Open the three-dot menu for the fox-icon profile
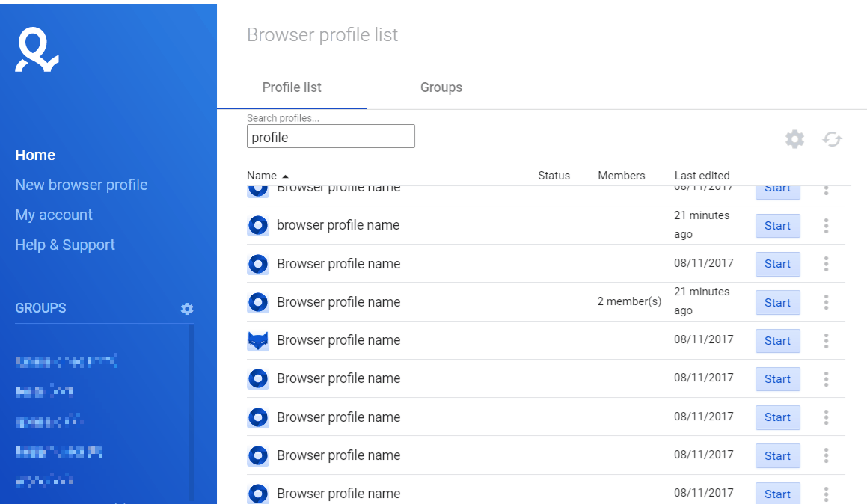The image size is (867, 504). [x=826, y=341]
